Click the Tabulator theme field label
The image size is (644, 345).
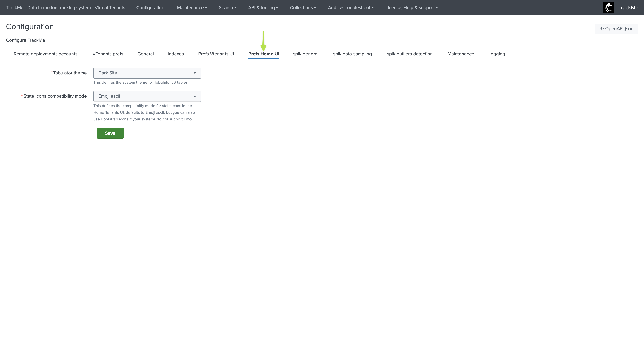coord(70,73)
